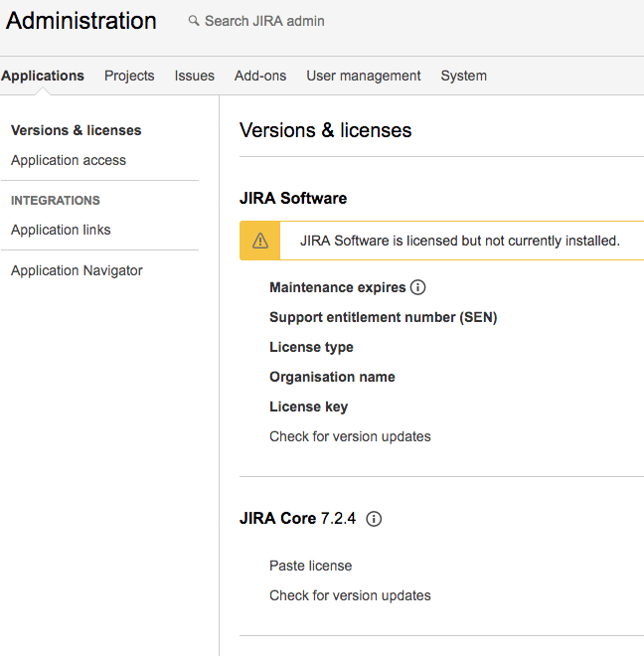Screen dimensions: 644x656
Task: Open Application links under Integrations
Action: tap(61, 230)
